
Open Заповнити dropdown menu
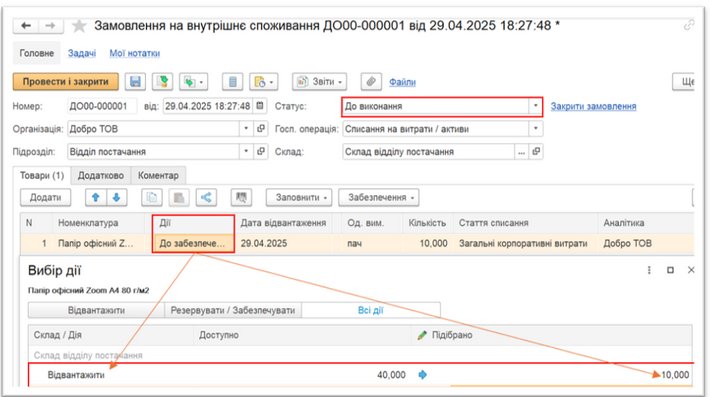[x=299, y=197]
